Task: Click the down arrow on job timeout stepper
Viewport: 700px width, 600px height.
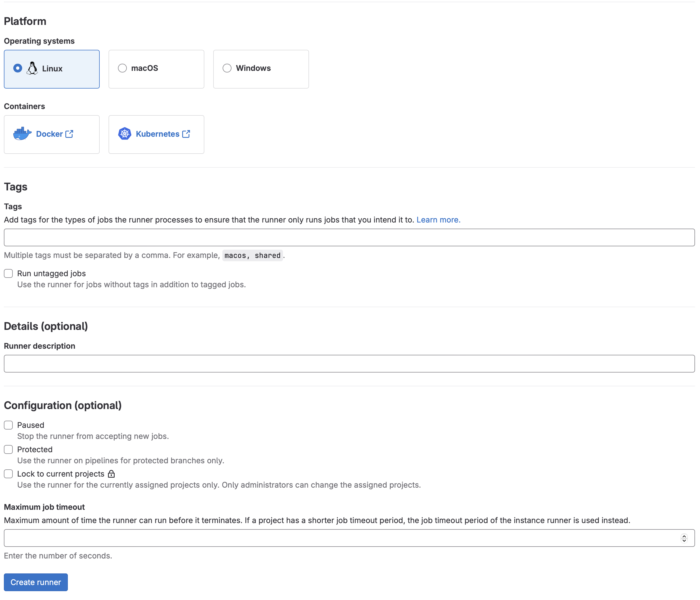Action: coord(684,540)
